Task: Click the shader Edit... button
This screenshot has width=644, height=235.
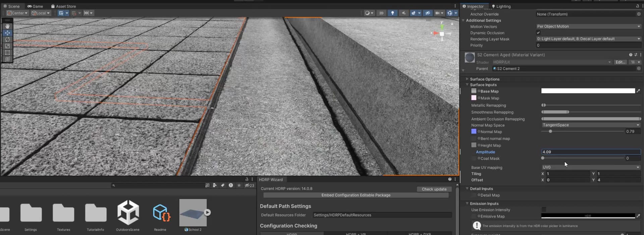Action: [x=620, y=62]
